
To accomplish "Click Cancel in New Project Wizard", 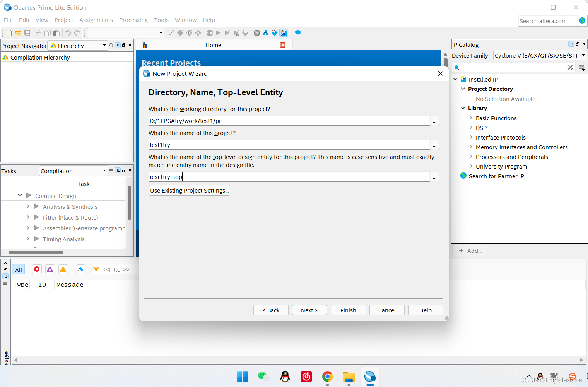I will [387, 310].
